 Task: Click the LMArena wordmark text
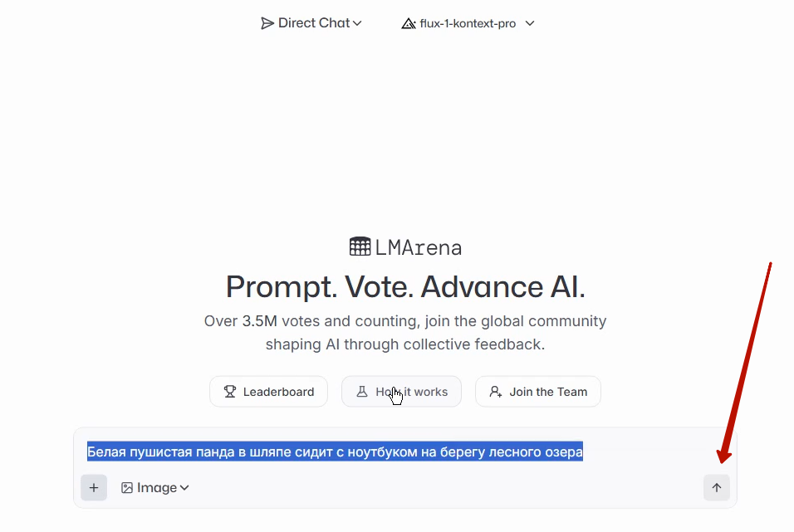418,247
